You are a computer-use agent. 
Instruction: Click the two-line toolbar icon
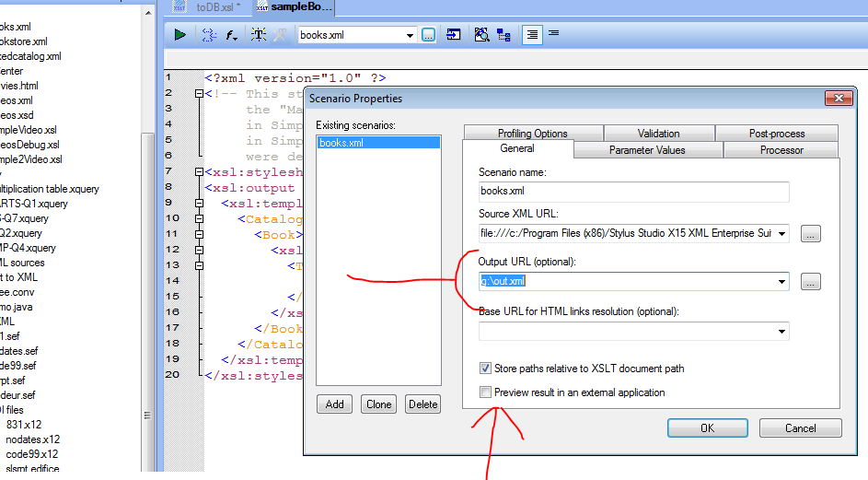pos(553,33)
